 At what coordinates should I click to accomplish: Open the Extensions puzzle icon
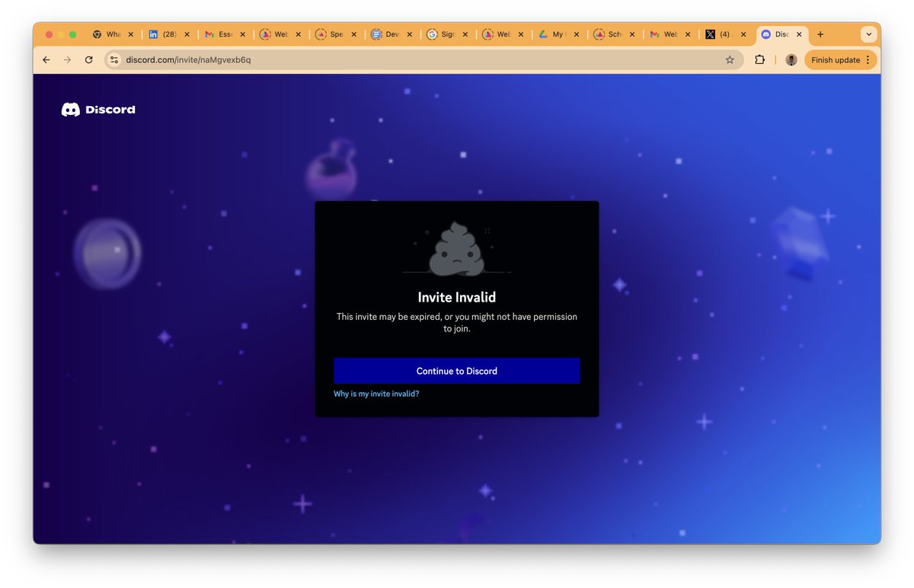coord(759,60)
